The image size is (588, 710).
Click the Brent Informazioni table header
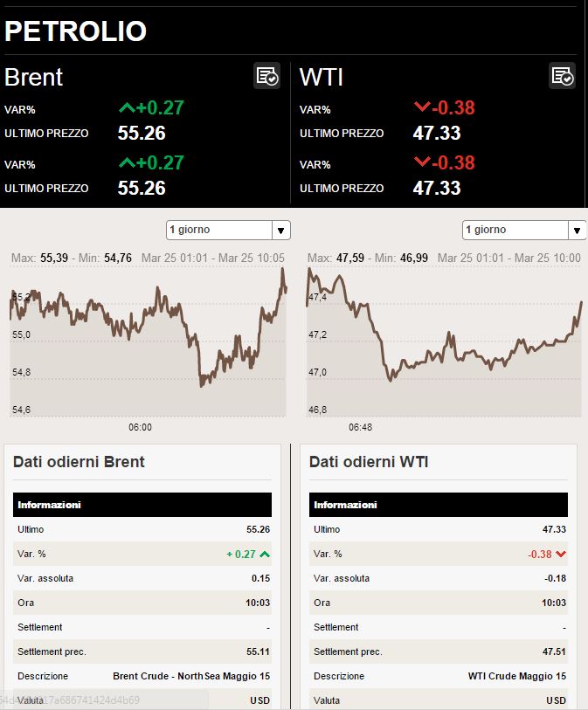point(142,505)
